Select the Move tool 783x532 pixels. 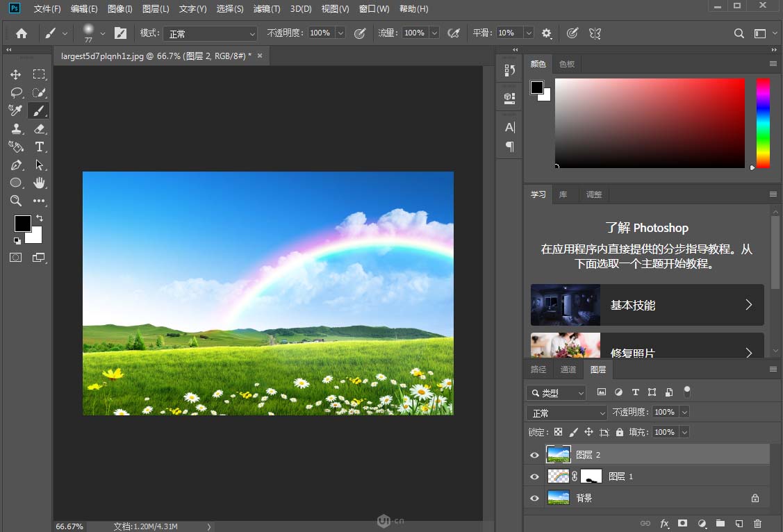pyautogui.click(x=16, y=74)
